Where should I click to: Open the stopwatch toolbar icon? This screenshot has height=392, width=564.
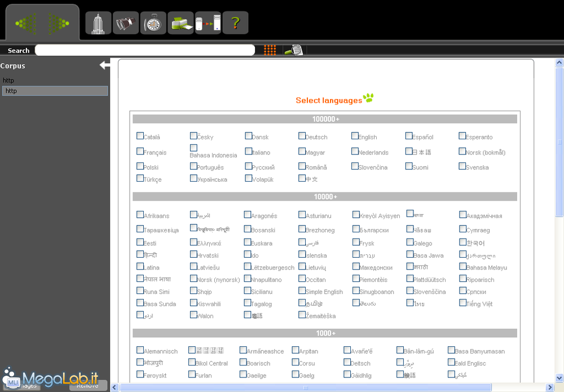(x=153, y=23)
